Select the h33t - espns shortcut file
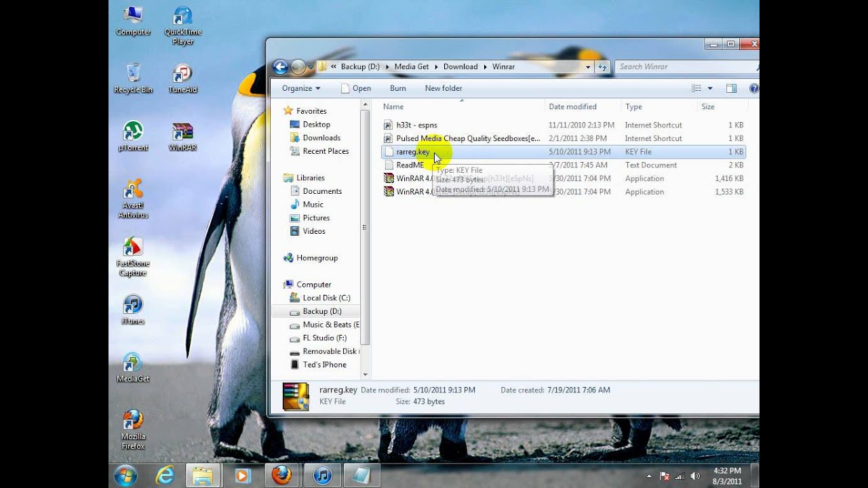 point(563,125)
